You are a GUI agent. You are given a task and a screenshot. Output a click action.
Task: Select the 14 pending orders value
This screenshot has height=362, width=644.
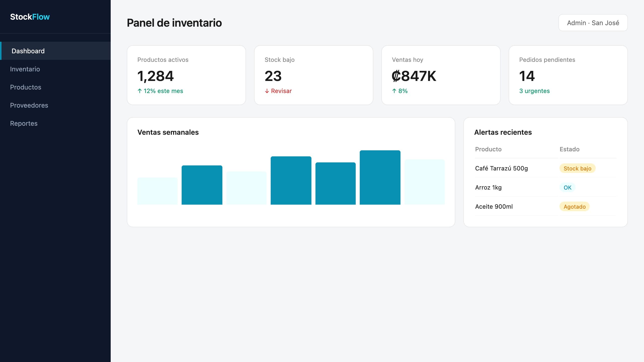click(527, 76)
